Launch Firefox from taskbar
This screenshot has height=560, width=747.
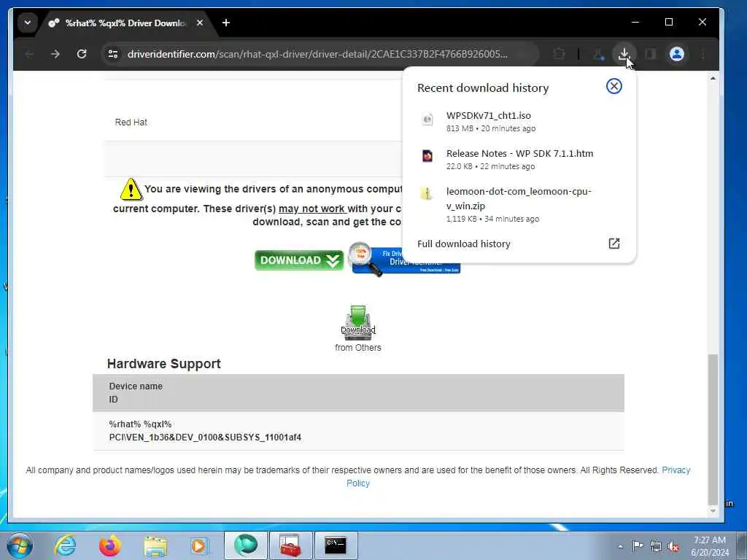coord(109,545)
